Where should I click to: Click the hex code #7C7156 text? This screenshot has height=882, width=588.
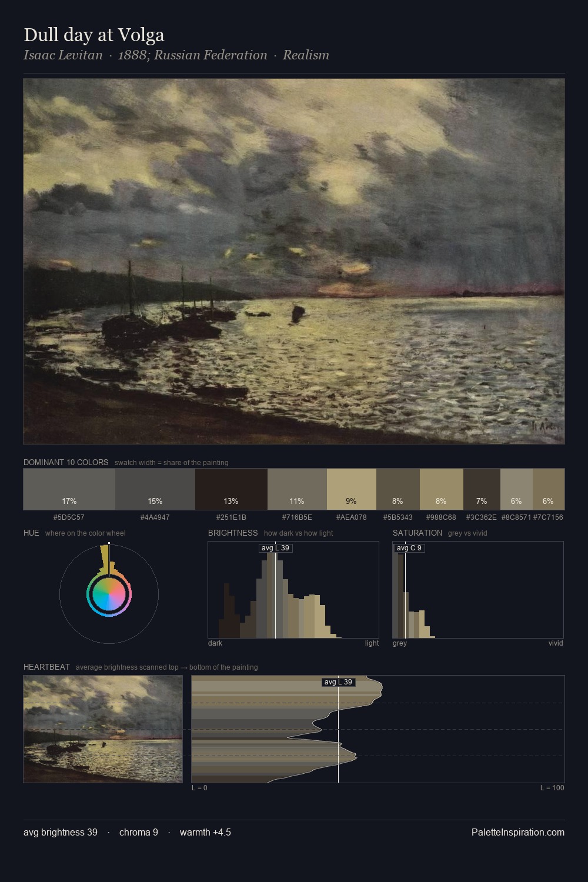(548, 517)
